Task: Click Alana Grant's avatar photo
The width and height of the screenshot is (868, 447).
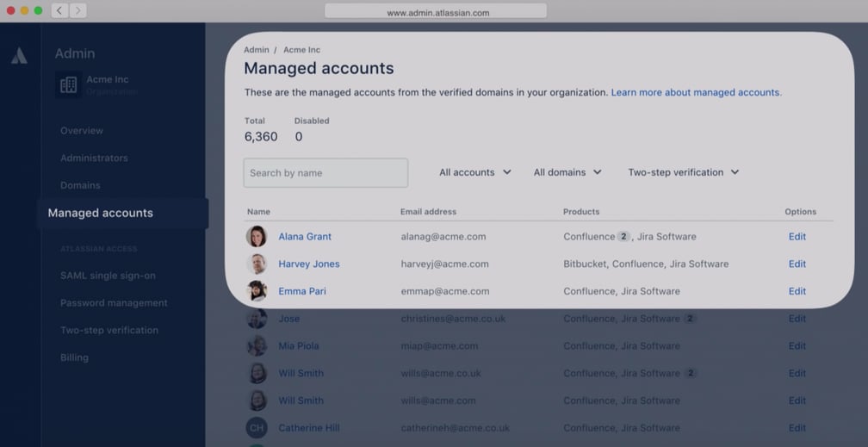Action: pos(257,237)
